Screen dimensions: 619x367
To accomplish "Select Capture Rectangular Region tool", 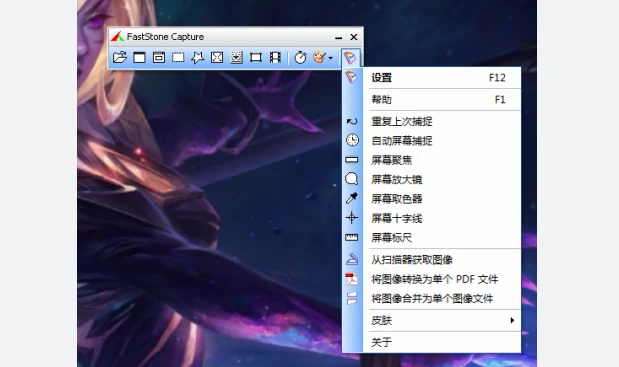I will (178, 58).
